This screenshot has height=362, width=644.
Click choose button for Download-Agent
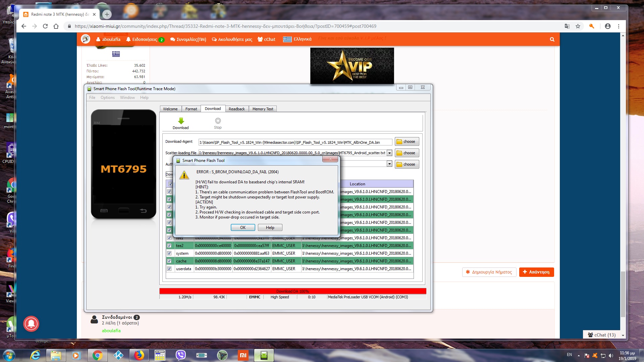[407, 141]
